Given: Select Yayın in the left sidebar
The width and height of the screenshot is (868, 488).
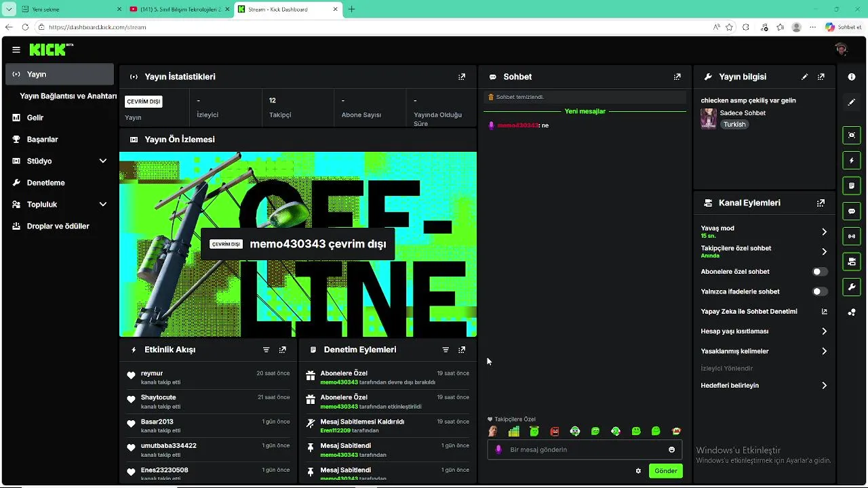Looking at the screenshot, I should tap(60, 75).
